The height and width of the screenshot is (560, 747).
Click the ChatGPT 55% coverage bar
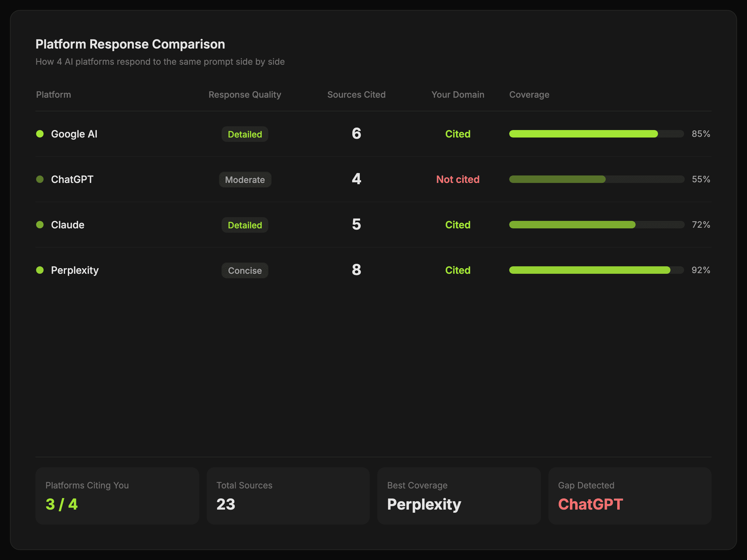[596, 179]
